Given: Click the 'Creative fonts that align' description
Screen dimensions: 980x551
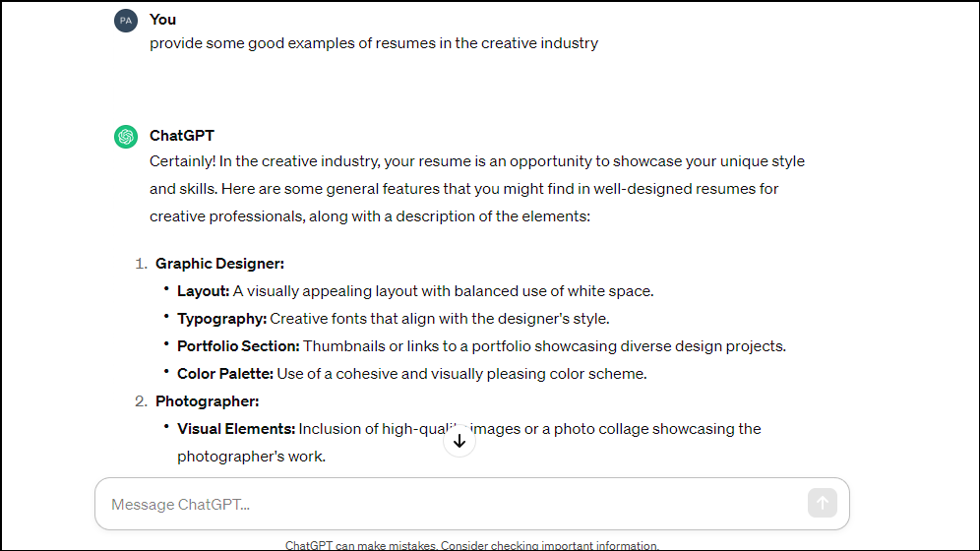Looking at the screenshot, I should coord(440,319).
